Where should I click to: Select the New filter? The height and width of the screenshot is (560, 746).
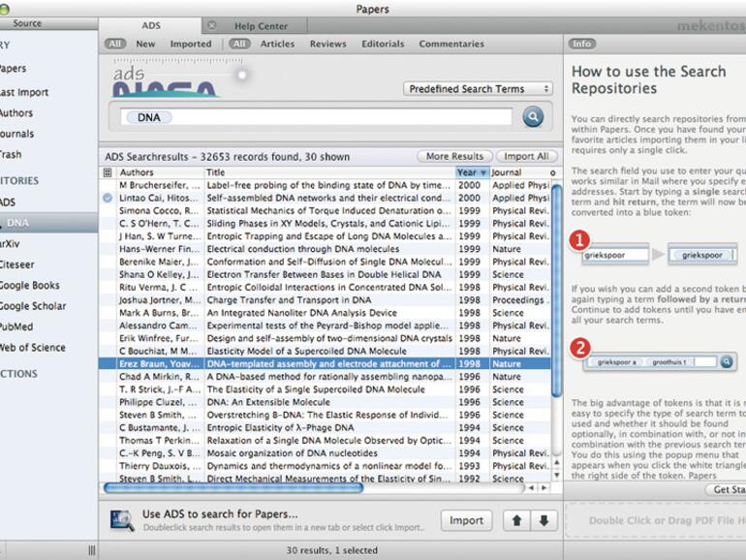pyautogui.click(x=145, y=44)
